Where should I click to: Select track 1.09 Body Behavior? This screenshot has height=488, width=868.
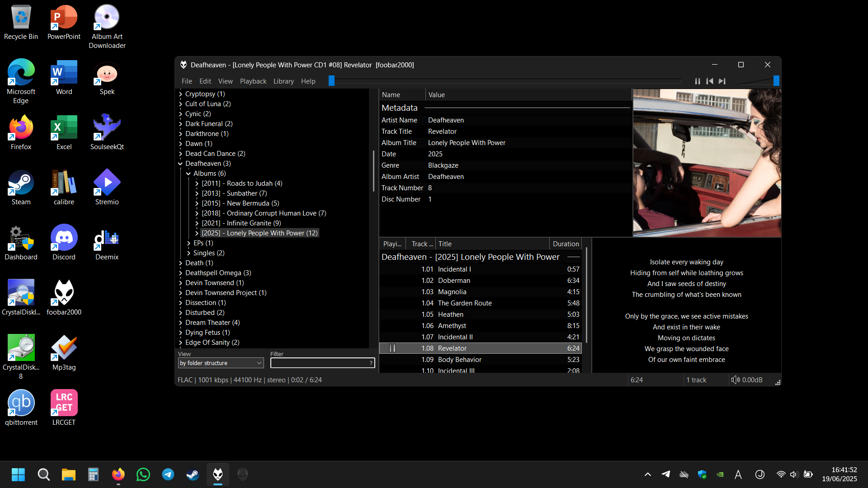[x=480, y=360]
